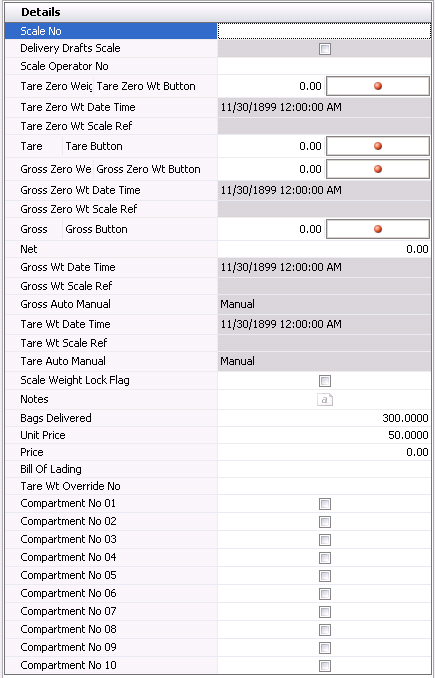Image resolution: width=435 pixels, height=678 pixels.
Task: Select the Tare Auto Manual value 'Manual'
Action: click(237, 361)
